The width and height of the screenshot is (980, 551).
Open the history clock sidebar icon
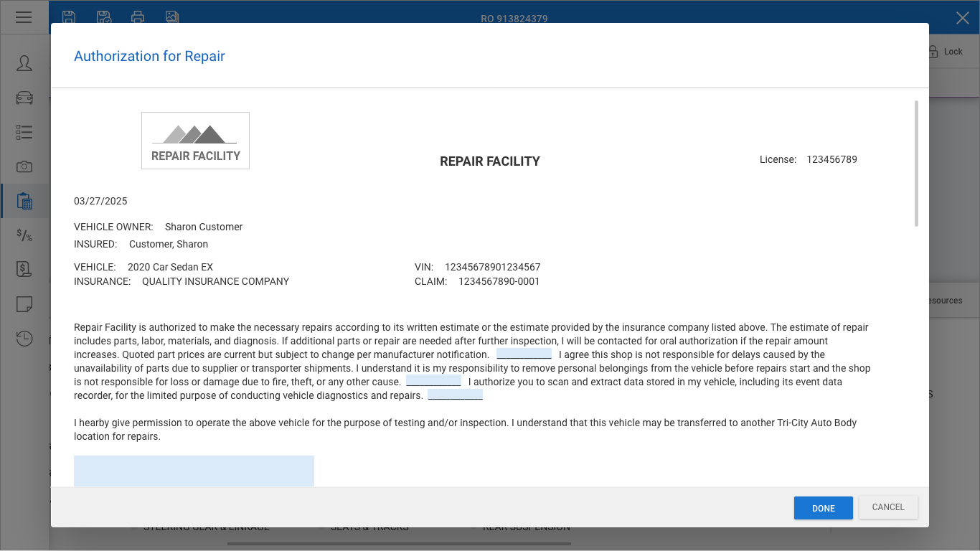(x=24, y=339)
